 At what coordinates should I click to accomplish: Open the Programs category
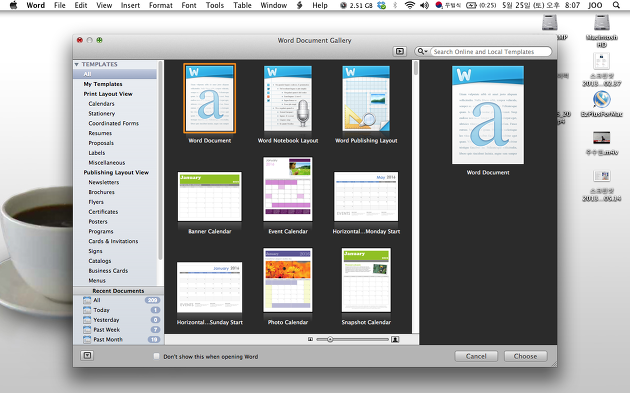tap(101, 231)
